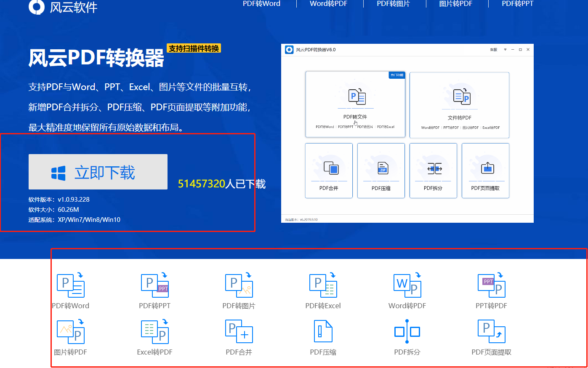The height and width of the screenshot is (368, 588).
Task: Click the app logo in the 风云PDF转换器V6.0 title bar
Action: coord(289,50)
